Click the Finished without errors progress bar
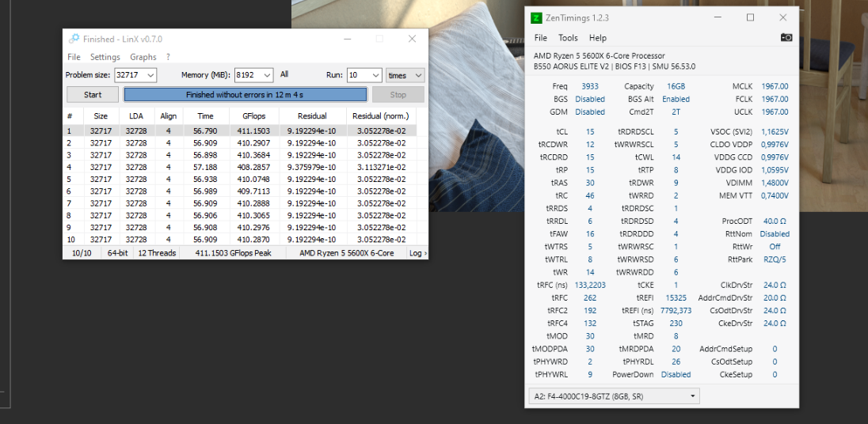868x424 pixels. pos(246,94)
